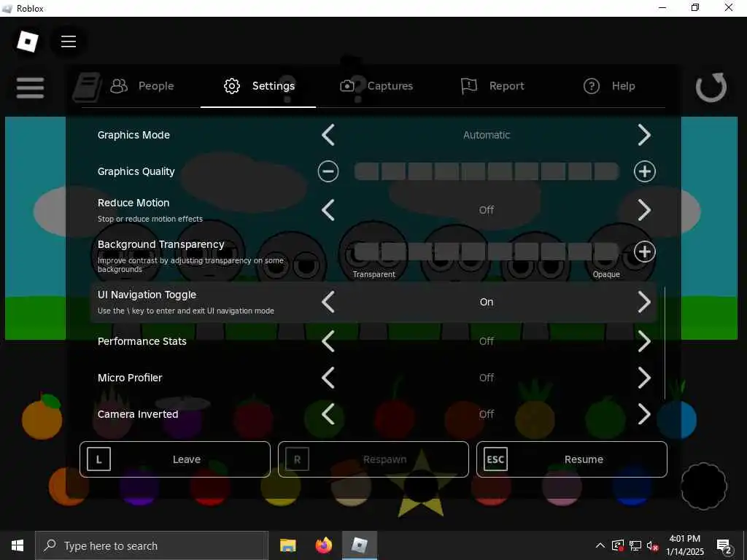
Task: Click the L key icon on Leave
Action: click(x=99, y=459)
